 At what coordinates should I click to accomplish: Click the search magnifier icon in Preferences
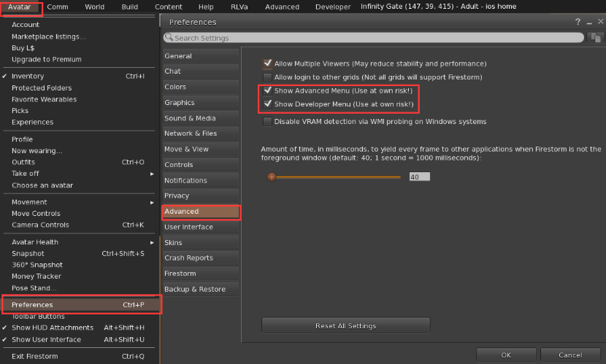[x=169, y=37]
